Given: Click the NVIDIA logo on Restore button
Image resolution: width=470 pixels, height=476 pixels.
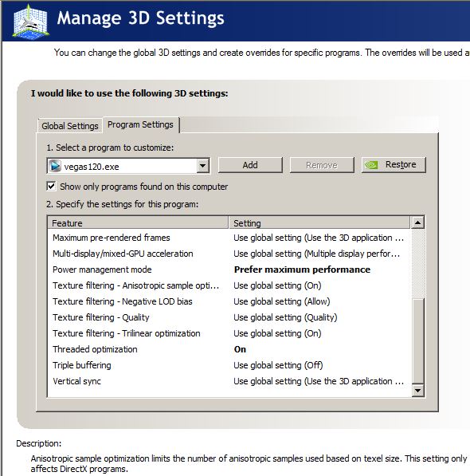Looking at the screenshot, I should point(371,165).
